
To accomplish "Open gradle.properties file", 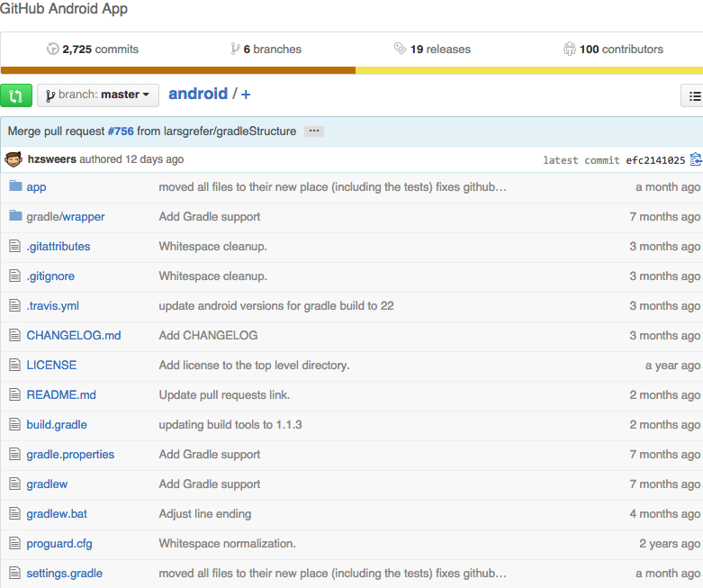I will pos(70,455).
